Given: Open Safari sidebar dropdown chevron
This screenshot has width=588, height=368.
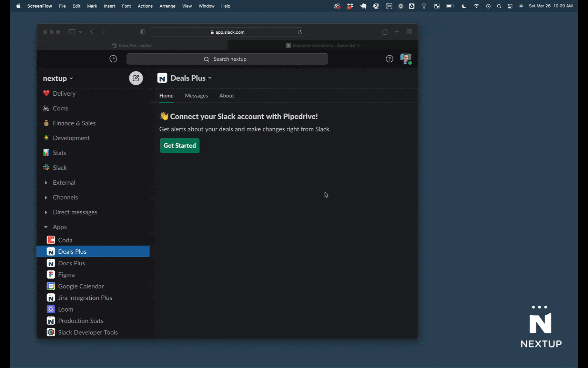Looking at the screenshot, I should point(80,32).
